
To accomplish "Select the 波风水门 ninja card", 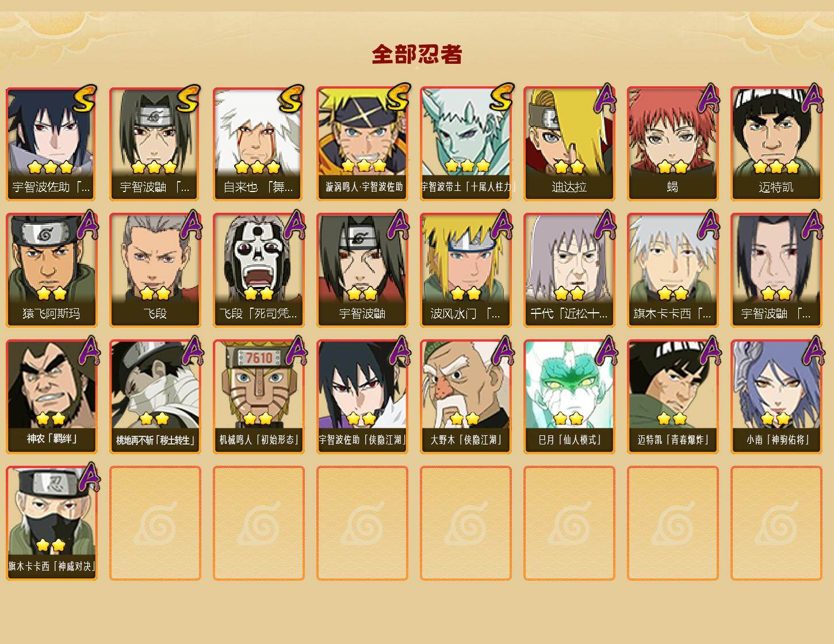I will pyautogui.click(x=465, y=270).
